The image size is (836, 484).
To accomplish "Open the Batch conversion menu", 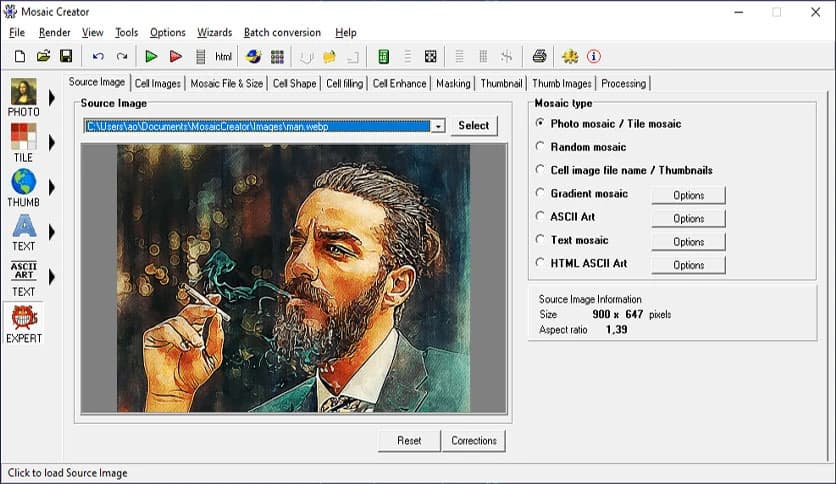I will (282, 33).
